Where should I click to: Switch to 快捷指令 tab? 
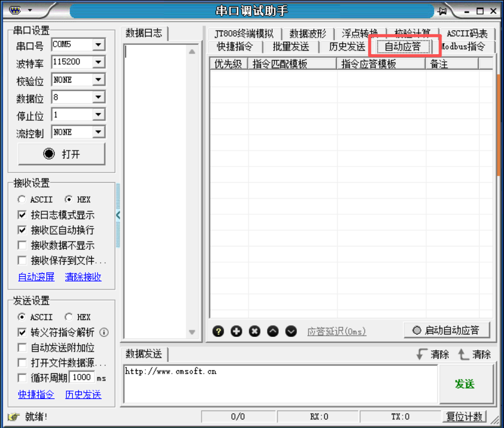click(235, 47)
